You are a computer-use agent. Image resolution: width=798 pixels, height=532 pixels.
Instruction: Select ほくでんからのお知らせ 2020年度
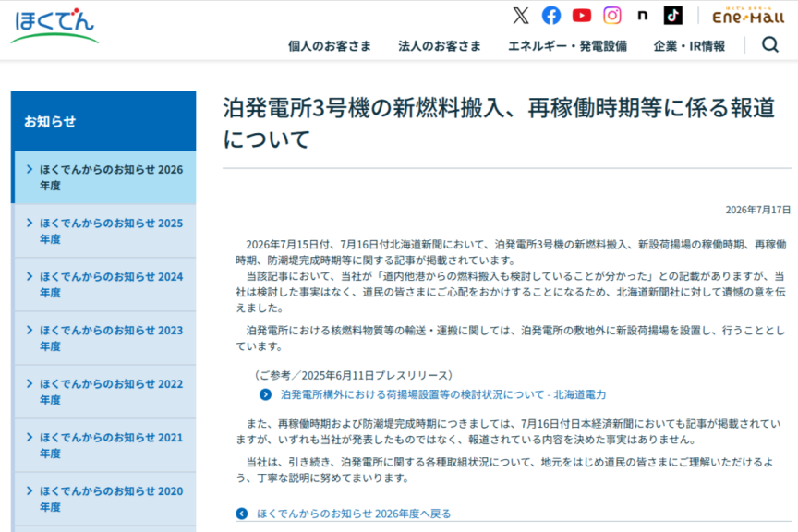[103, 499]
